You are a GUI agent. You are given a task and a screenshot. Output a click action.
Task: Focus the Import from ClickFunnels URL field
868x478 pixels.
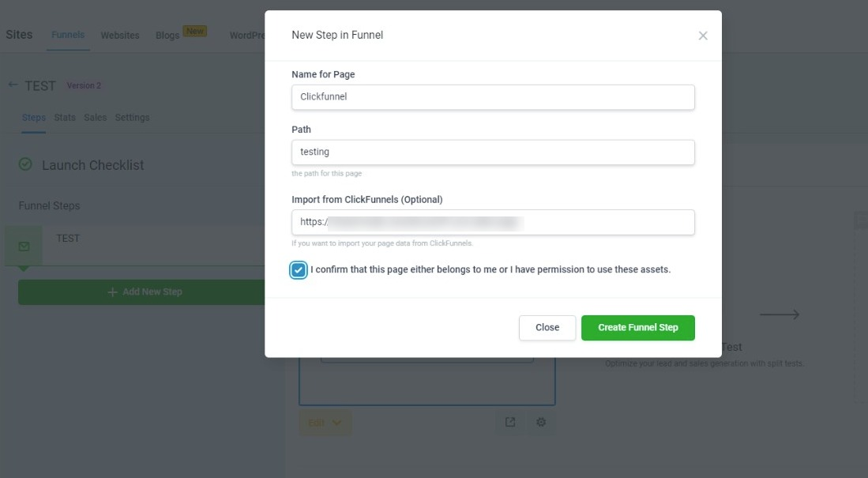coord(493,223)
